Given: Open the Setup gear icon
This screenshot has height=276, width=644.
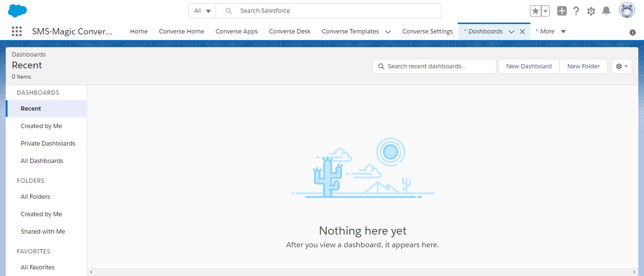Looking at the screenshot, I should [x=591, y=11].
